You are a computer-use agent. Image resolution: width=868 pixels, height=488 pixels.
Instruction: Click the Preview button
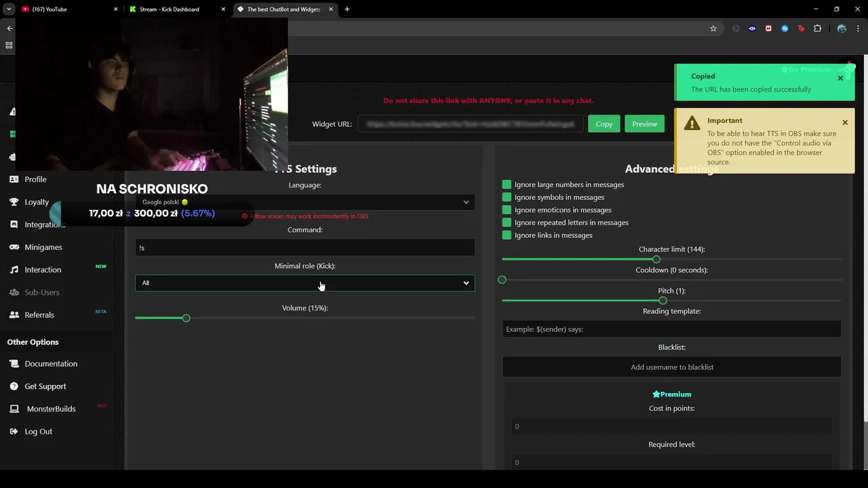click(x=644, y=124)
